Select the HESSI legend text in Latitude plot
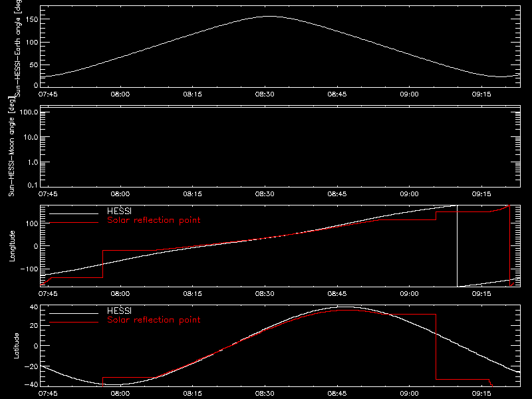 119,311
